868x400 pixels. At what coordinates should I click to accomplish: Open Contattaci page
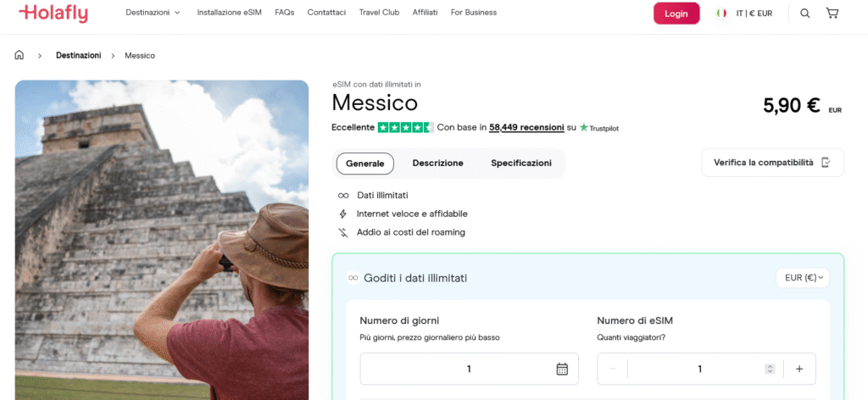click(x=326, y=12)
